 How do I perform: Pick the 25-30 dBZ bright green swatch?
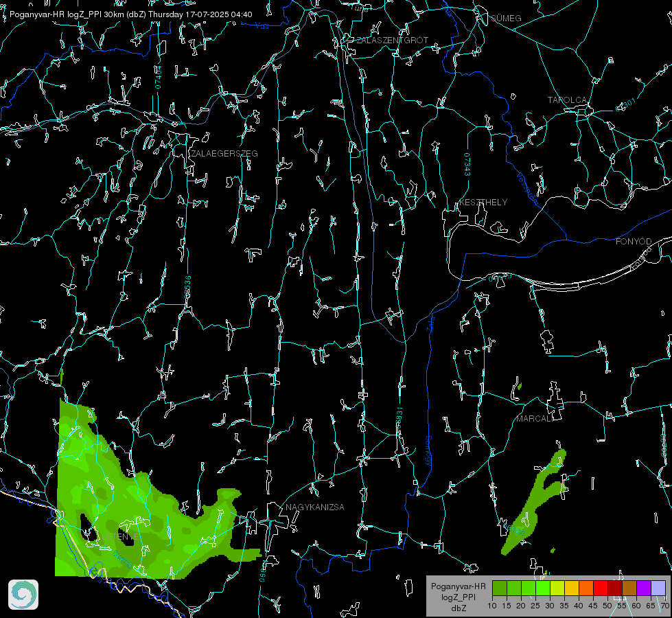click(543, 588)
